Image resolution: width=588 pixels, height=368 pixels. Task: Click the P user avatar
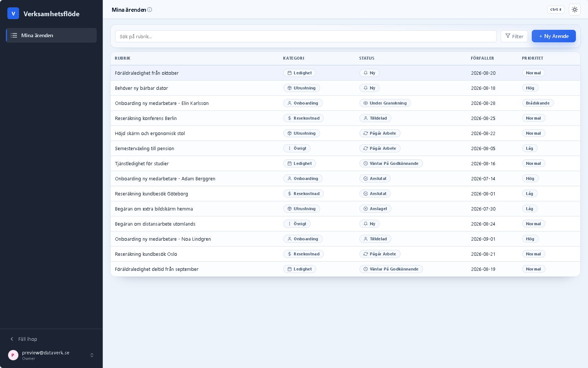[13, 355]
